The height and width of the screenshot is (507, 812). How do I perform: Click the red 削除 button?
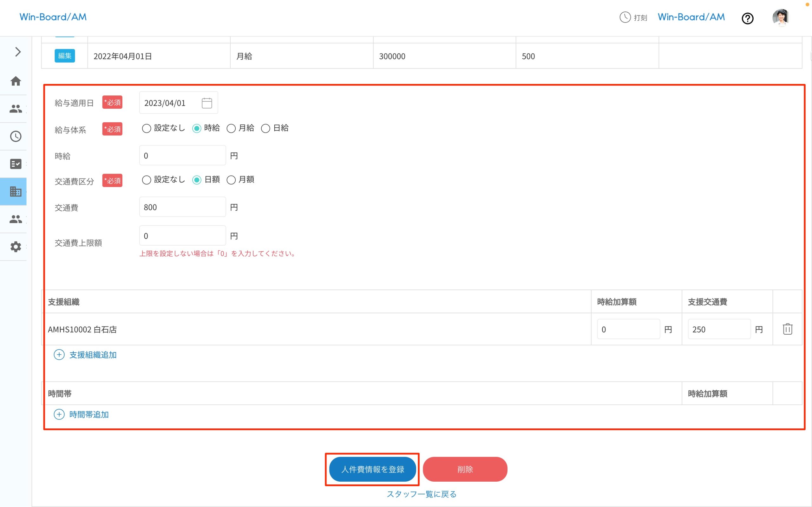click(x=465, y=469)
